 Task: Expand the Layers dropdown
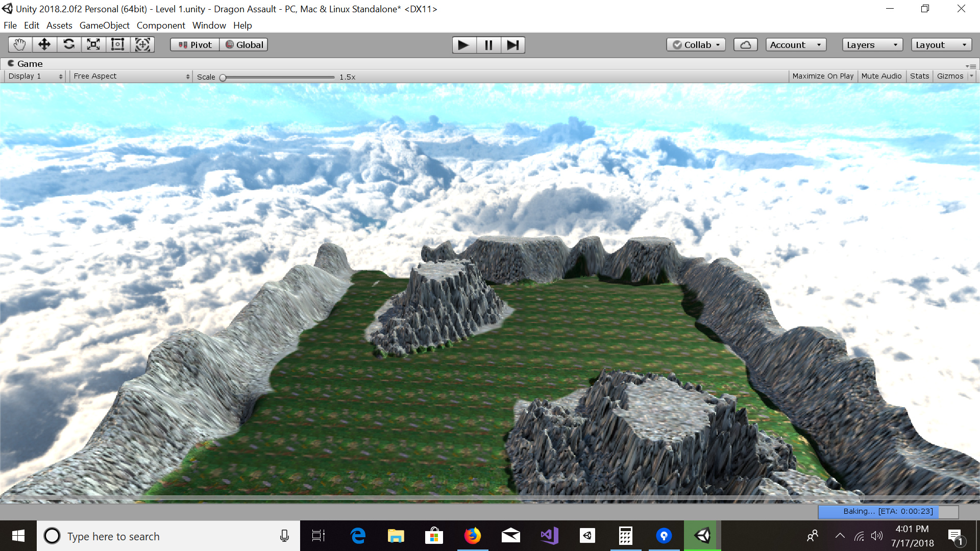coord(872,45)
